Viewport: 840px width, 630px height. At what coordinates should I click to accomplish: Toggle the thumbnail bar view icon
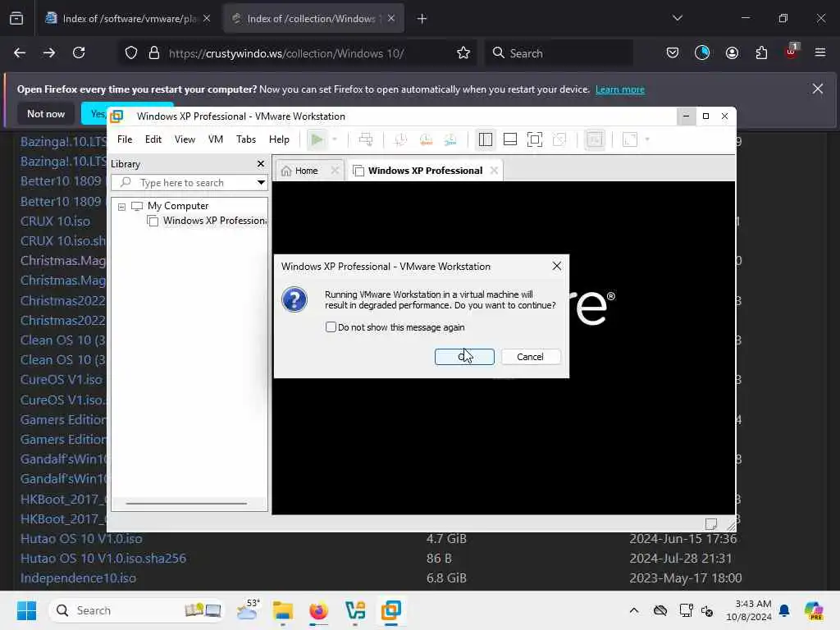pos(510,139)
